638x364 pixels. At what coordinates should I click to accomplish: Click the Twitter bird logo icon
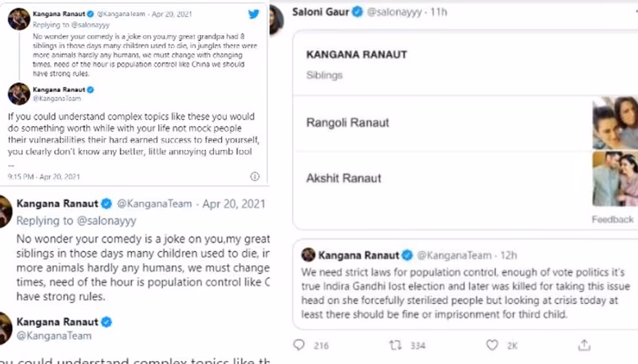click(x=254, y=14)
